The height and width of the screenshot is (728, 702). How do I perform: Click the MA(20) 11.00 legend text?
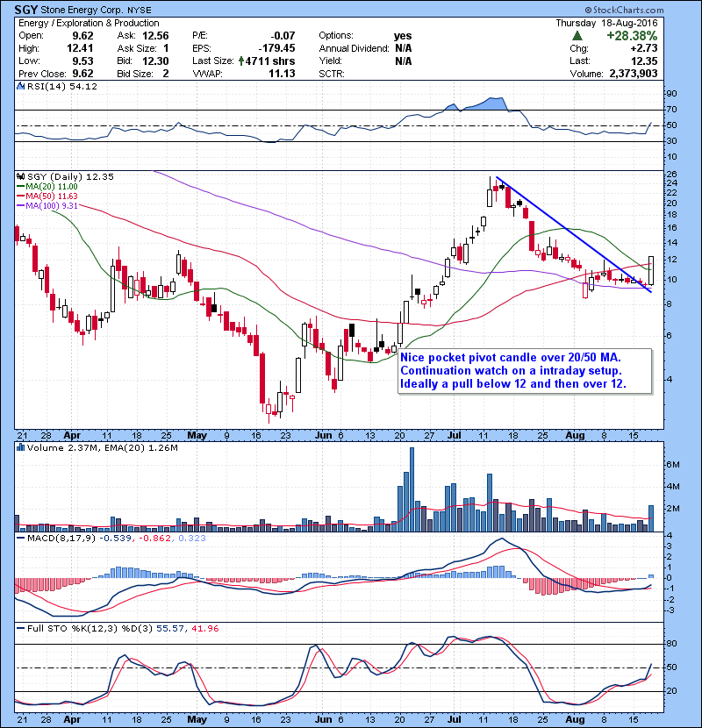[52, 186]
